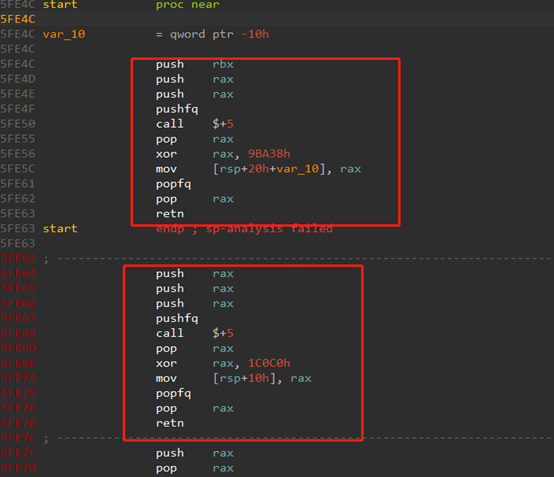This screenshot has height=477, width=554.
Task: Click 'pop rax' instruction at 5FE7A
Action: pos(195,408)
